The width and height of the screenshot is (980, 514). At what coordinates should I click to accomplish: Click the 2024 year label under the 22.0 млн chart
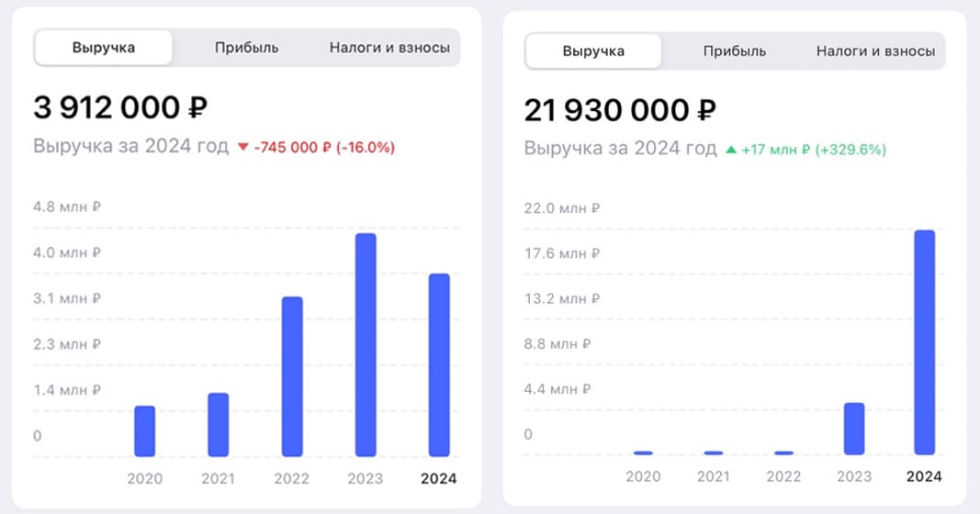pos(924,476)
